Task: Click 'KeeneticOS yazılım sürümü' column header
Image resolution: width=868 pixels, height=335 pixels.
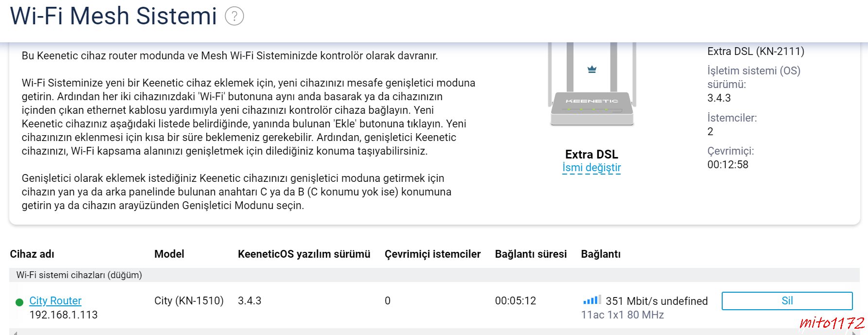Action: [x=304, y=254]
